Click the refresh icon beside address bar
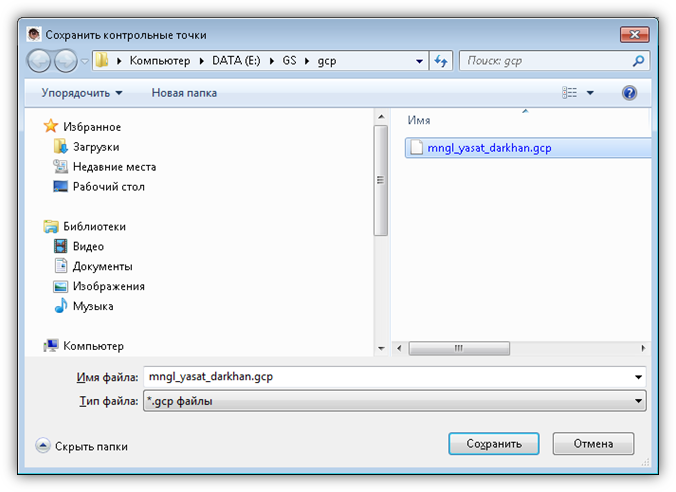The width and height of the screenshot is (676, 492). coord(441,61)
